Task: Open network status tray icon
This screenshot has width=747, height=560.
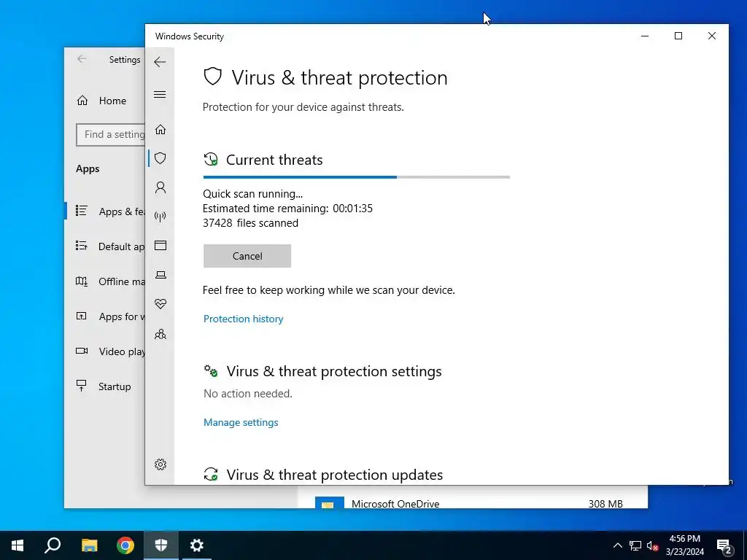Action: click(635, 545)
